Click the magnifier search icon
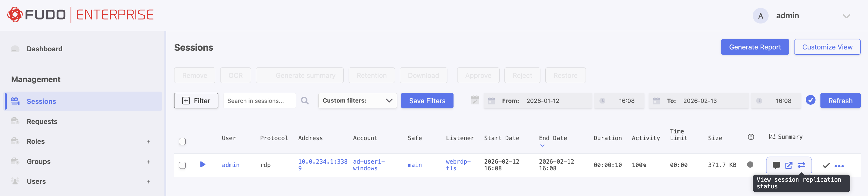Screen dimensions: 868x196 coord(305,101)
